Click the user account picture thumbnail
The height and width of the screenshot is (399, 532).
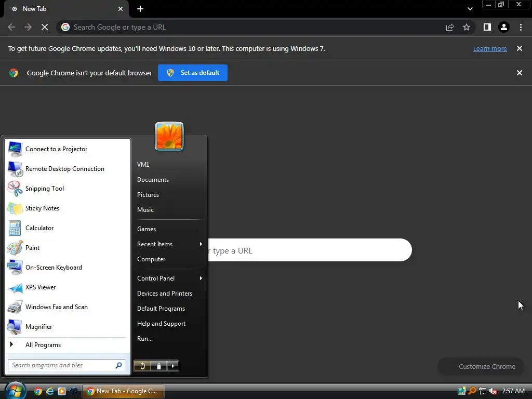tap(169, 136)
